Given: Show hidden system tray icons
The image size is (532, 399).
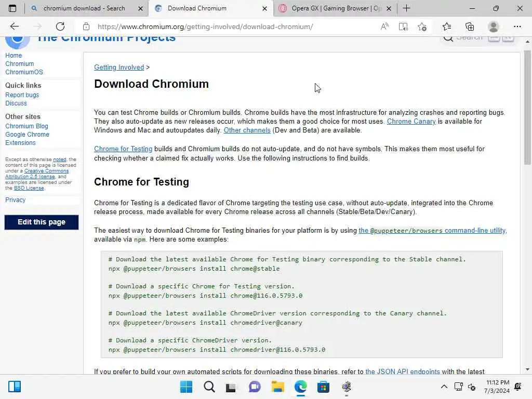Looking at the screenshot, I should [444, 387].
